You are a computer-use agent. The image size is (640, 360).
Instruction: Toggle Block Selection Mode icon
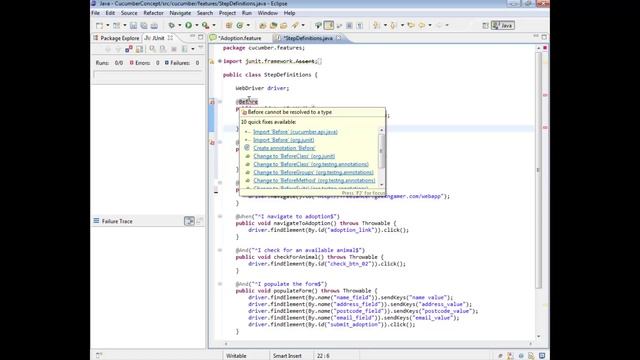[349, 25]
